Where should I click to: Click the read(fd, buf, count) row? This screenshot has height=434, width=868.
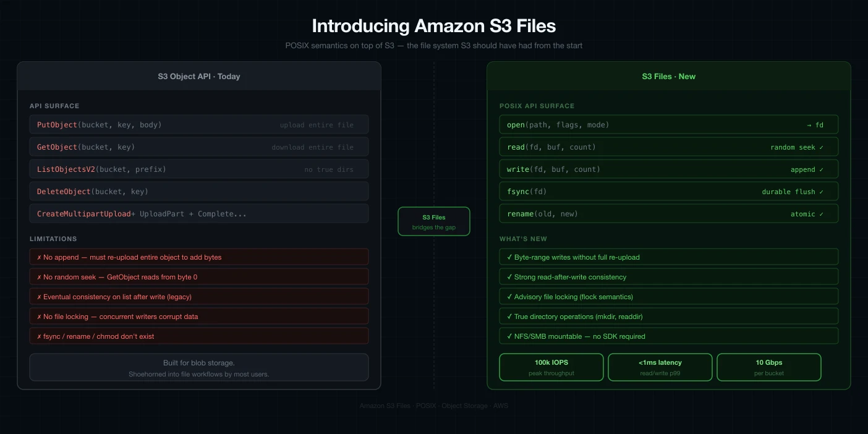click(x=669, y=147)
